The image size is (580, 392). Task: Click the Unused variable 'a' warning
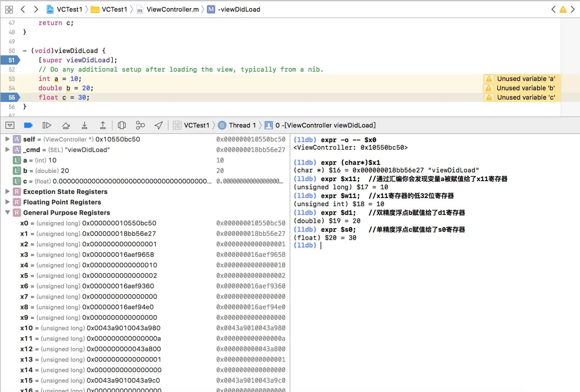point(522,79)
